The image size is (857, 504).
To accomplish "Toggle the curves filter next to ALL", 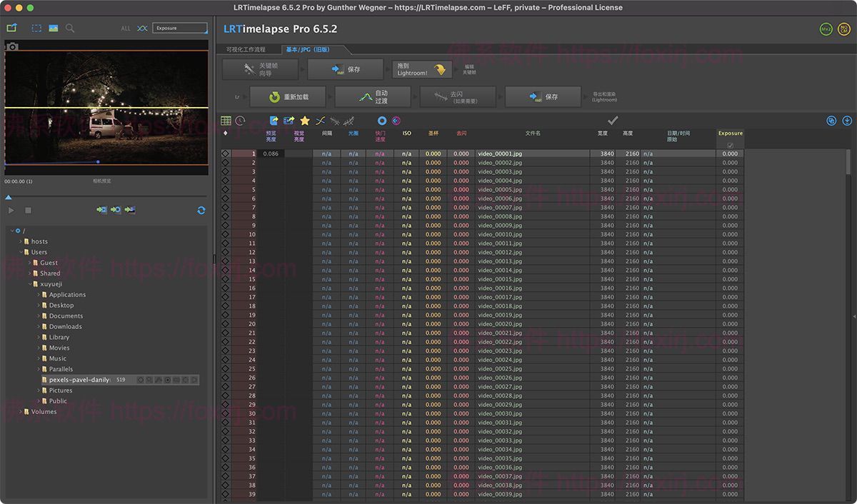I will click(144, 29).
